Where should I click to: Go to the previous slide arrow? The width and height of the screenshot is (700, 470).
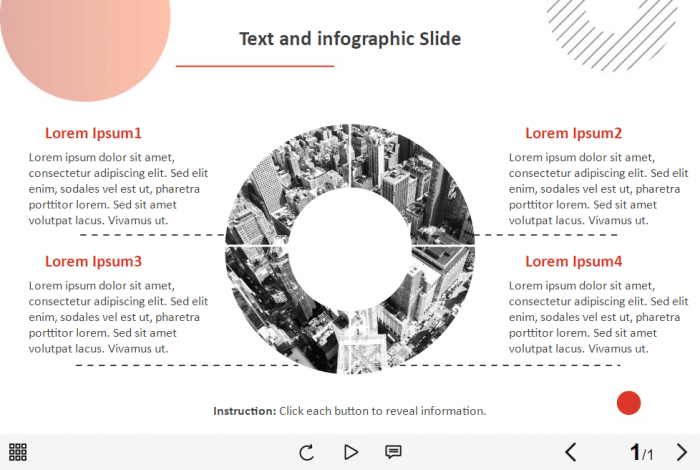(x=571, y=452)
